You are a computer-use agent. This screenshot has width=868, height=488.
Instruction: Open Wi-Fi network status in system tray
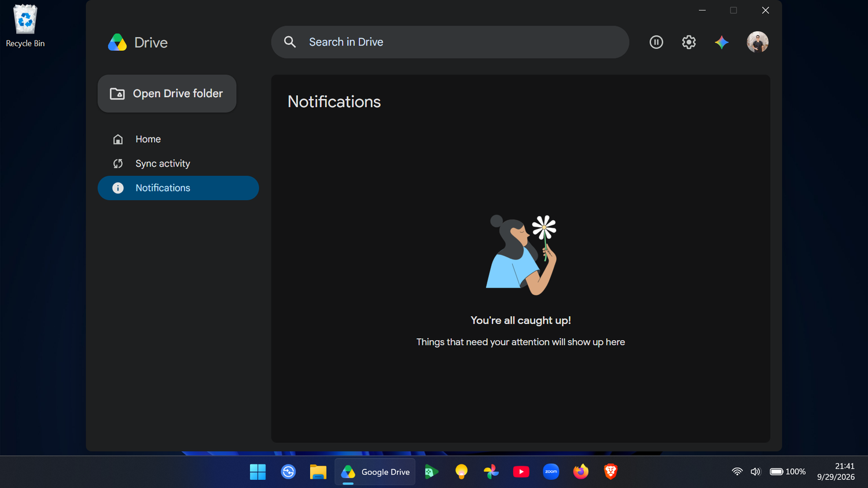tap(737, 472)
